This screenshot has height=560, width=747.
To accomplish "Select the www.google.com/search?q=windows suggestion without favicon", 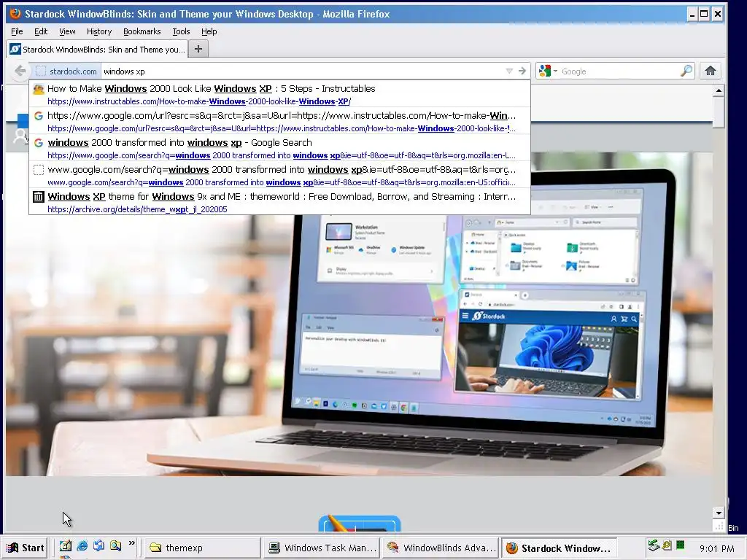I will point(279,176).
